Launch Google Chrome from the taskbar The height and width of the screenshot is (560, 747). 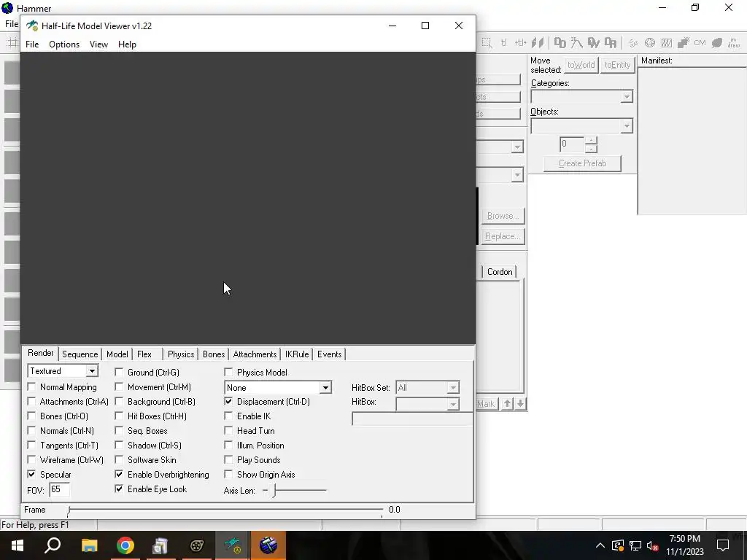point(125,545)
